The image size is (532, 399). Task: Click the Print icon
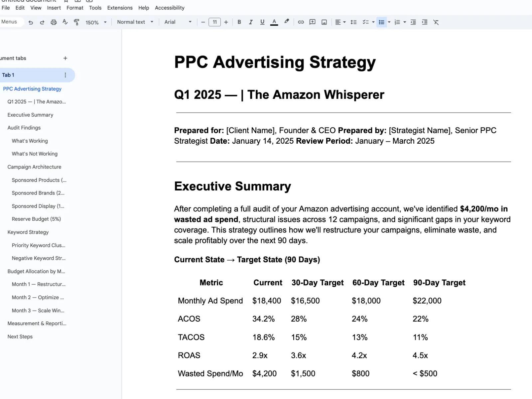[54, 22]
